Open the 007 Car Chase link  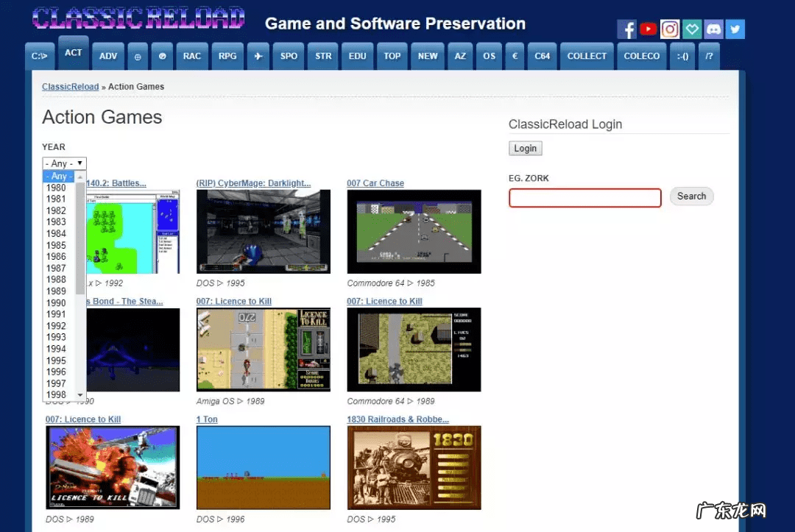375,183
